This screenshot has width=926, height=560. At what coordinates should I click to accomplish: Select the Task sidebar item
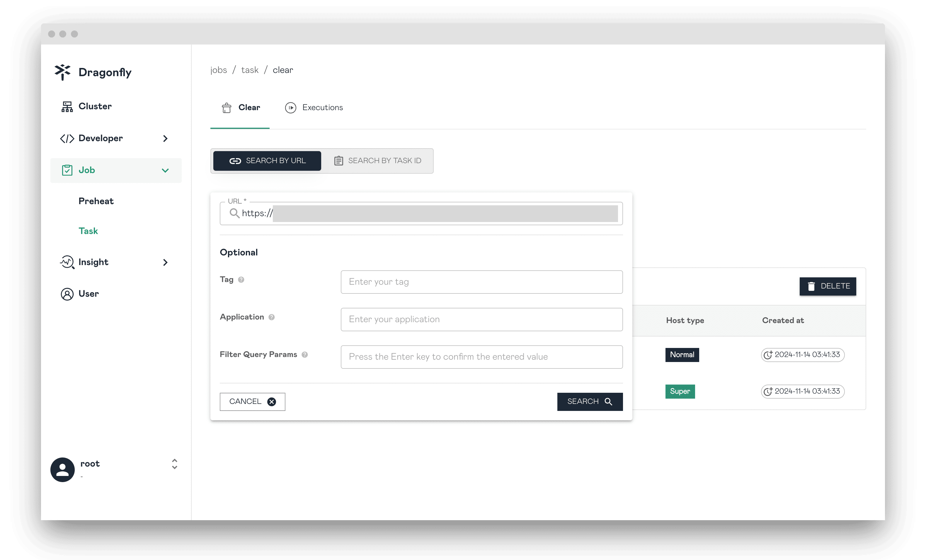click(88, 231)
